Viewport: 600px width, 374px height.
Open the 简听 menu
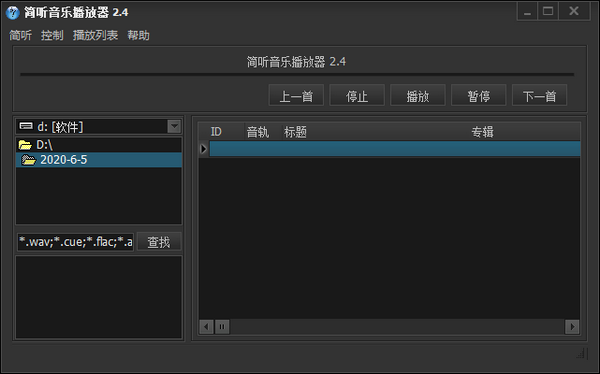click(20, 35)
